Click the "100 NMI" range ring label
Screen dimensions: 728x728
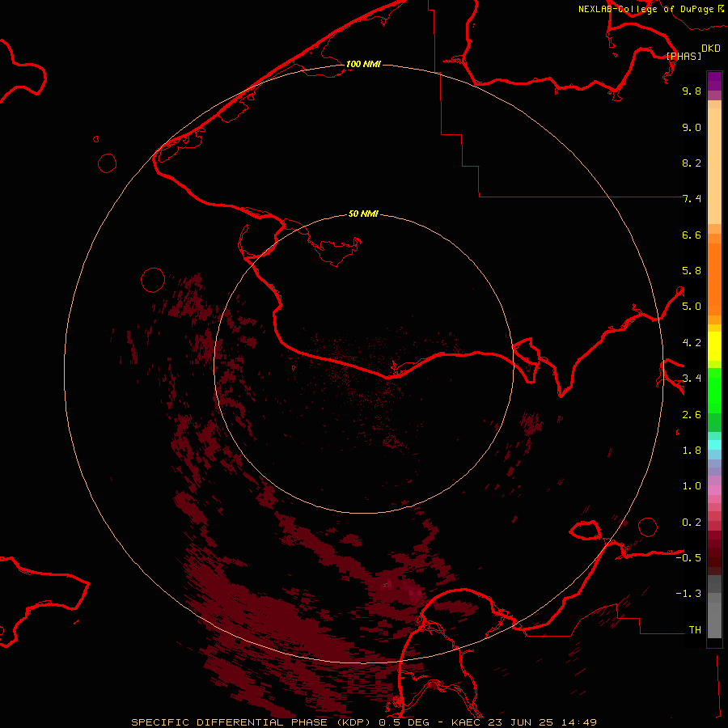pyautogui.click(x=363, y=64)
